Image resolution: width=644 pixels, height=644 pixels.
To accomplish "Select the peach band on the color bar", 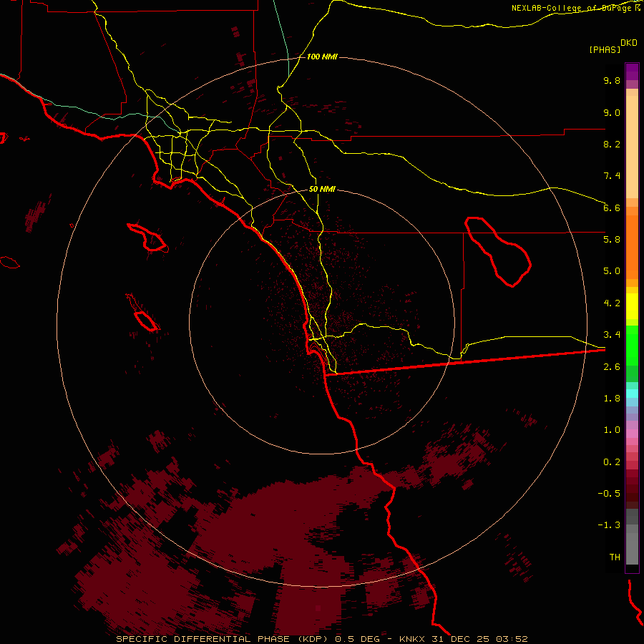I will pos(632,147).
